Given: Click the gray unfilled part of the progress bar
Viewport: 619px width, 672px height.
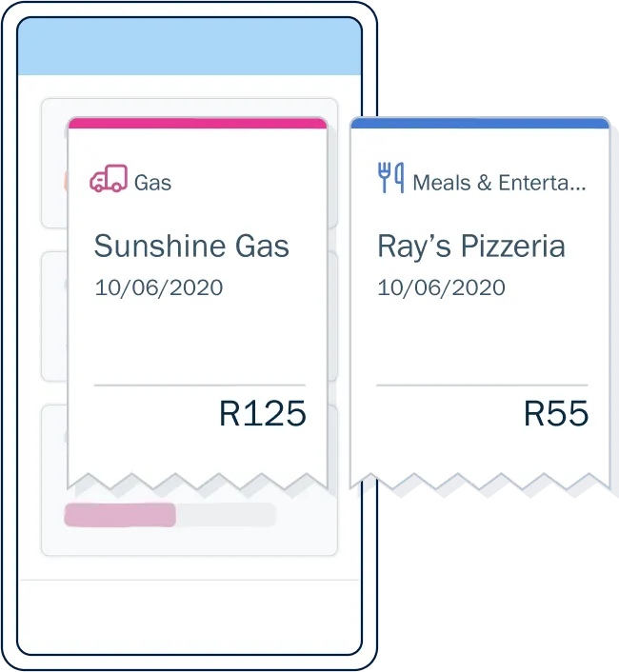Looking at the screenshot, I should (x=226, y=515).
